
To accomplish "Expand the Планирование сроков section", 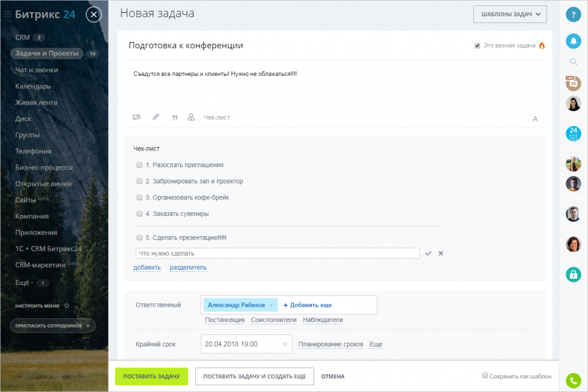I will click(x=331, y=344).
